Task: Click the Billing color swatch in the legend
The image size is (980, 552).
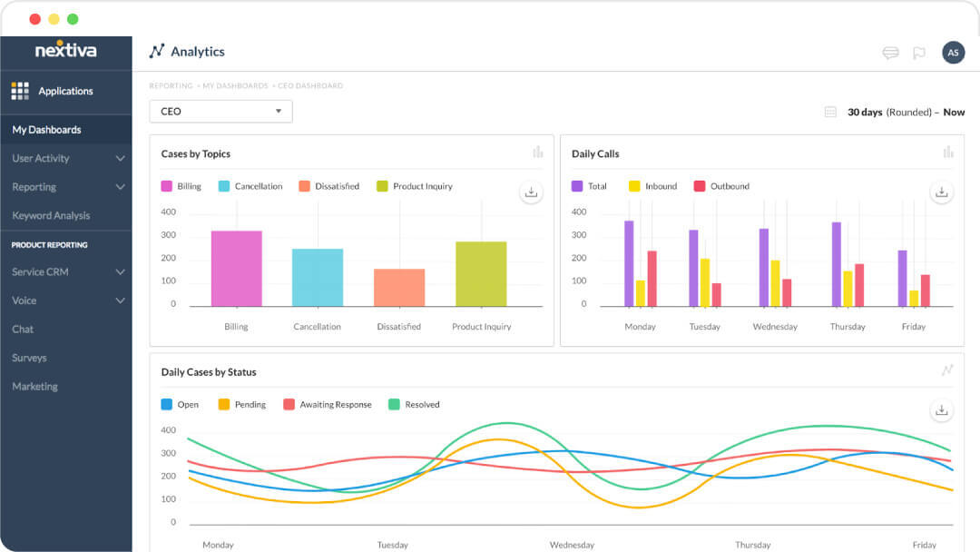Action: (165, 186)
